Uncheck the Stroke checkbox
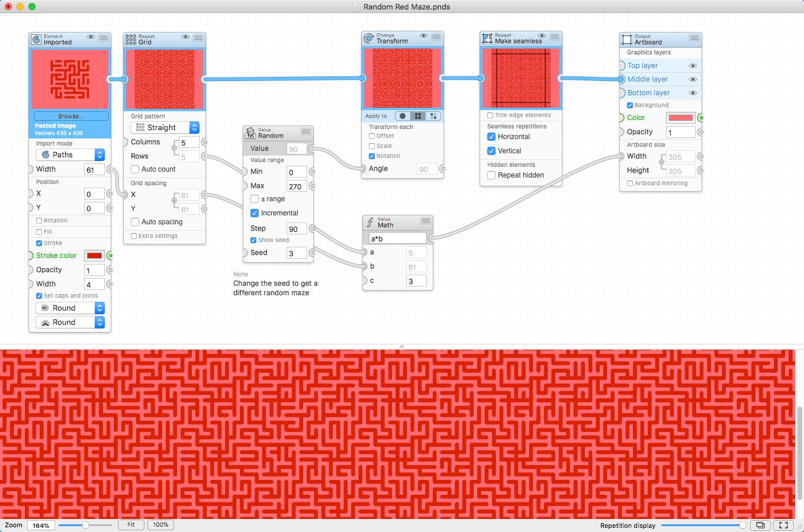 [39, 243]
